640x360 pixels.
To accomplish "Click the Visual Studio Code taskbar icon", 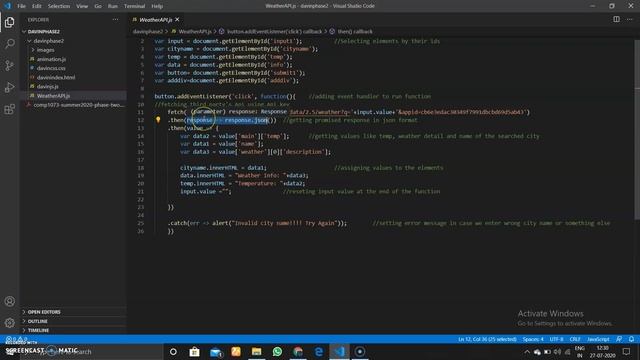I will click(339, 351).
